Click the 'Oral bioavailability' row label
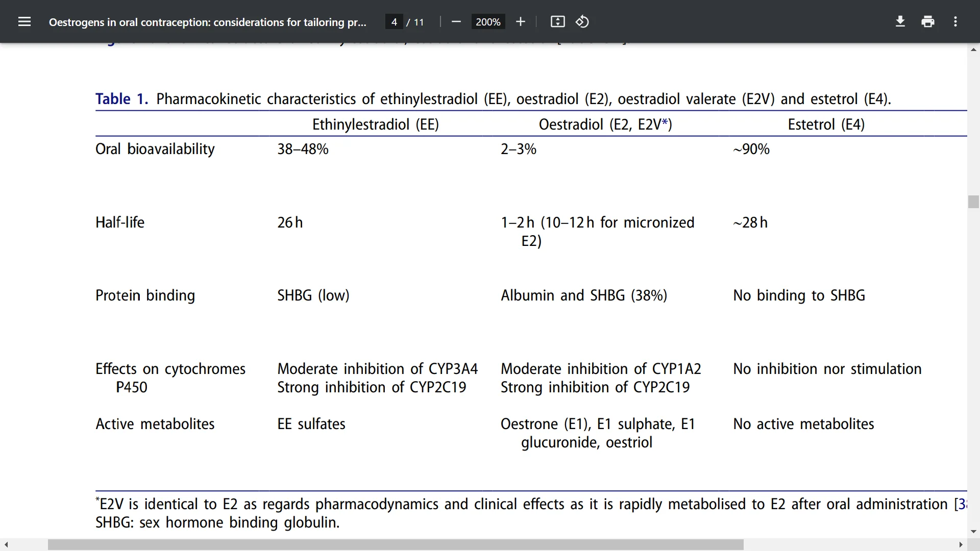Image resolution: width=980 pixels, height=551 pixels. (x=155, y=149)
